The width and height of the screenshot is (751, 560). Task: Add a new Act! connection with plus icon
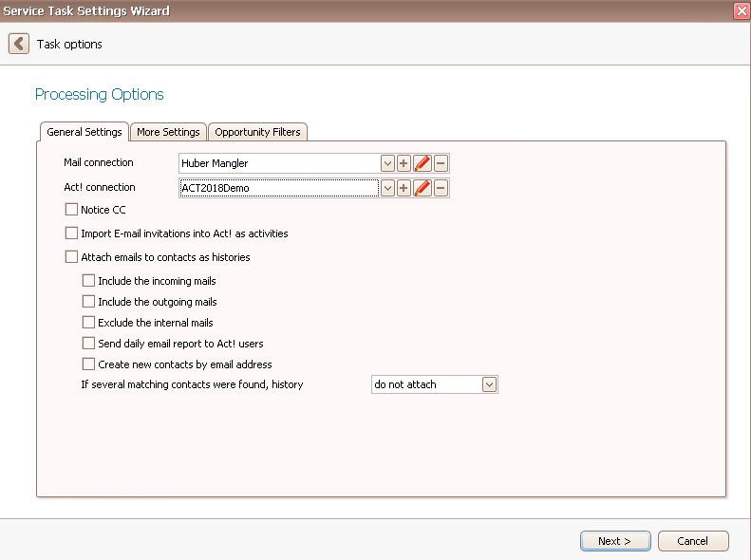[404, 188]
